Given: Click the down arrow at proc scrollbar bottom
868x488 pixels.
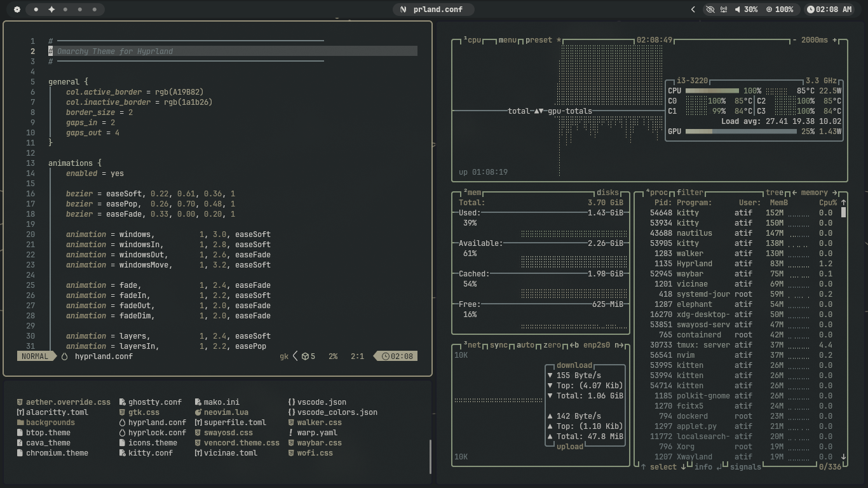Looking at the screenshot, I should (843, 457).
